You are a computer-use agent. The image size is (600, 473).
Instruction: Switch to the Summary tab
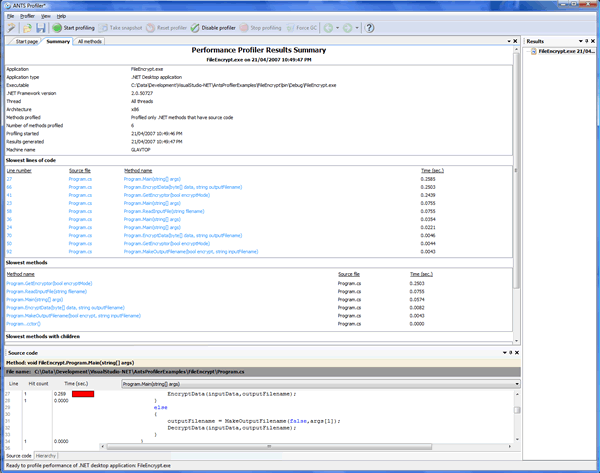coord(58,41)
